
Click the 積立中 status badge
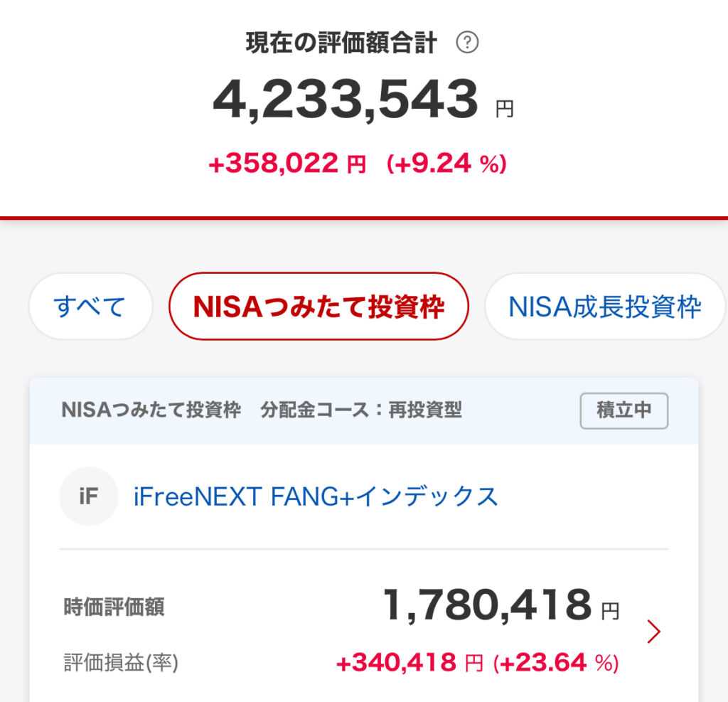[x=623, y=410]
